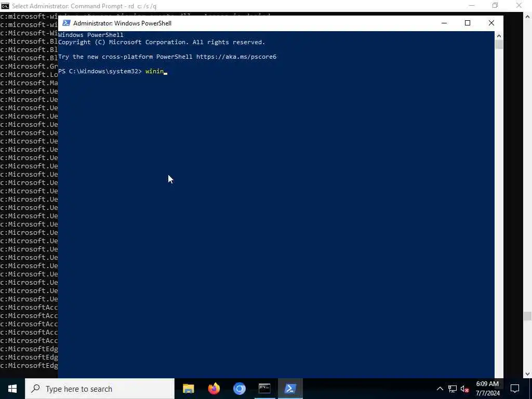This screenshot has height=399, width=532.
Task: Click the last 'c:MicrosoftEdg' line
Action: pyautogui.click(x=29, y=365)
